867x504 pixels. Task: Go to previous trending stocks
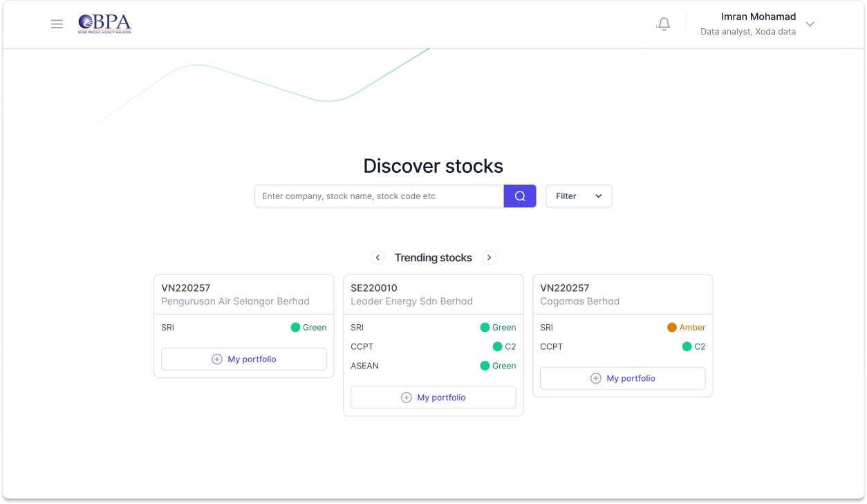point(377,258)
